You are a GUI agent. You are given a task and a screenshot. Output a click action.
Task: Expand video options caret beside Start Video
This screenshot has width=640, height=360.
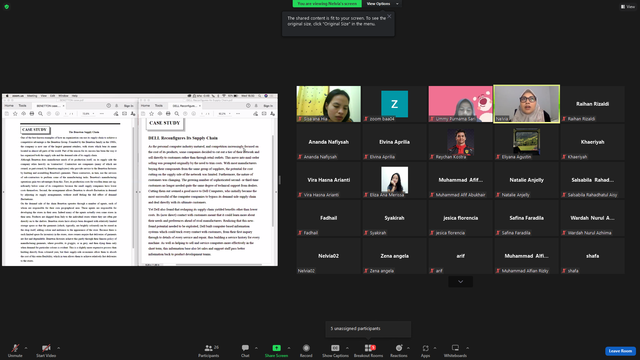click(x=58, y=348)
